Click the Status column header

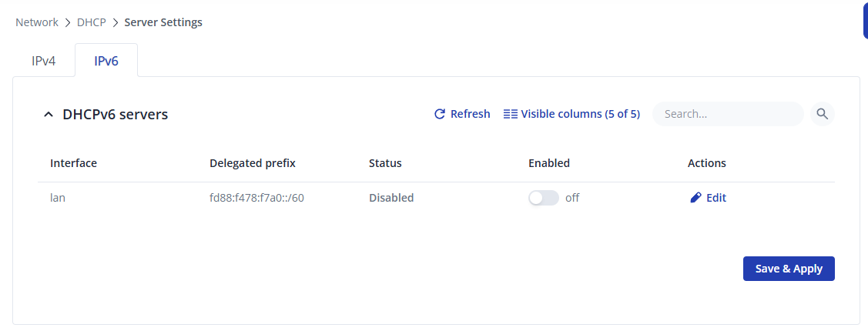point(385,163)
